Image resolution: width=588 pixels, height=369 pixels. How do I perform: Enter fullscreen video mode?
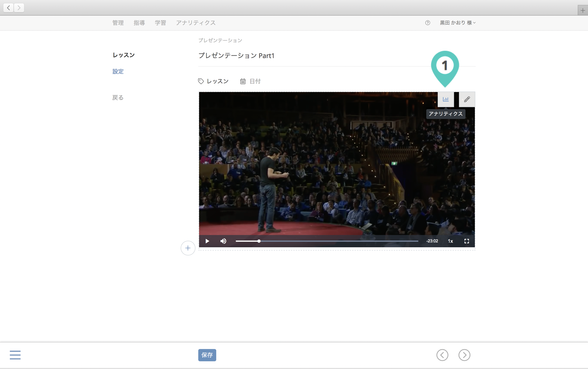pos(466,241)
